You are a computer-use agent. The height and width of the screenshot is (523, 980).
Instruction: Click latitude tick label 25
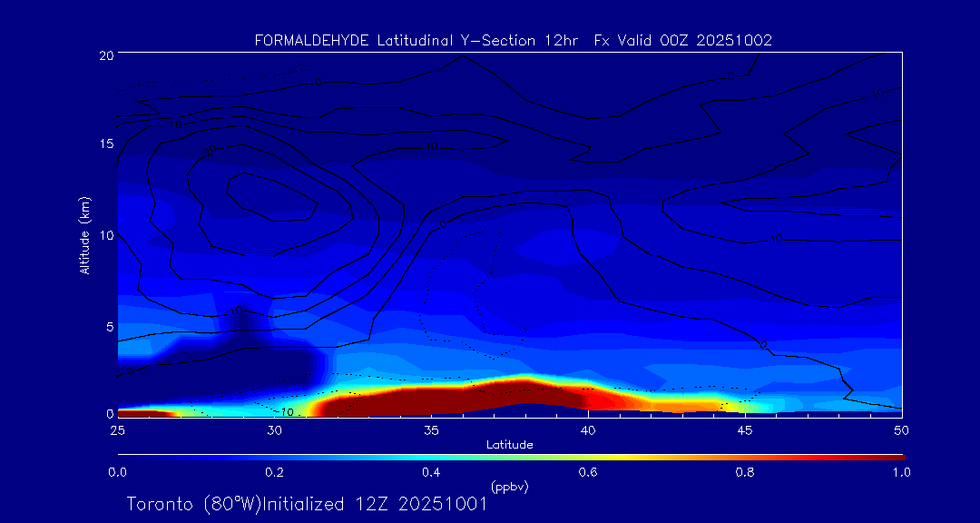pos(118,429)
